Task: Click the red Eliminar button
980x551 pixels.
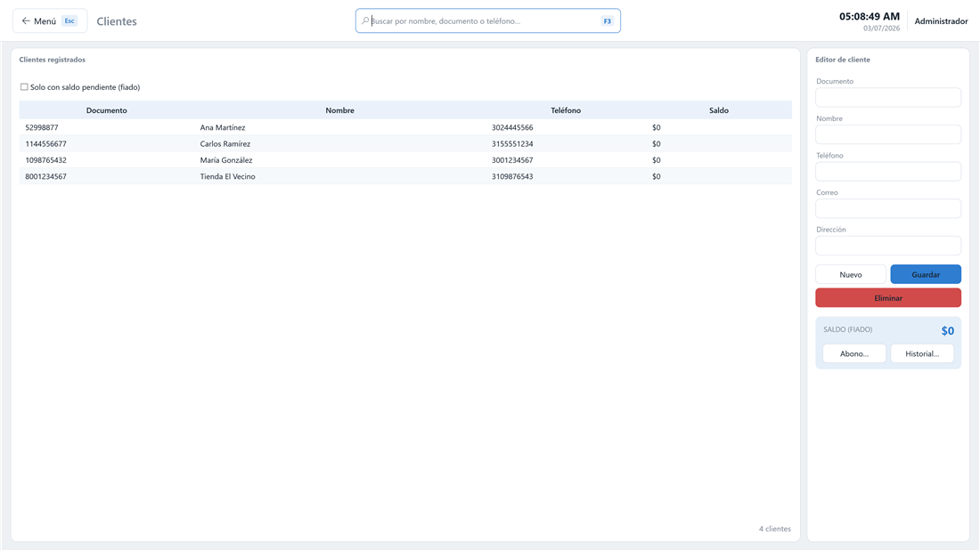Action: [x=888, y=298]
